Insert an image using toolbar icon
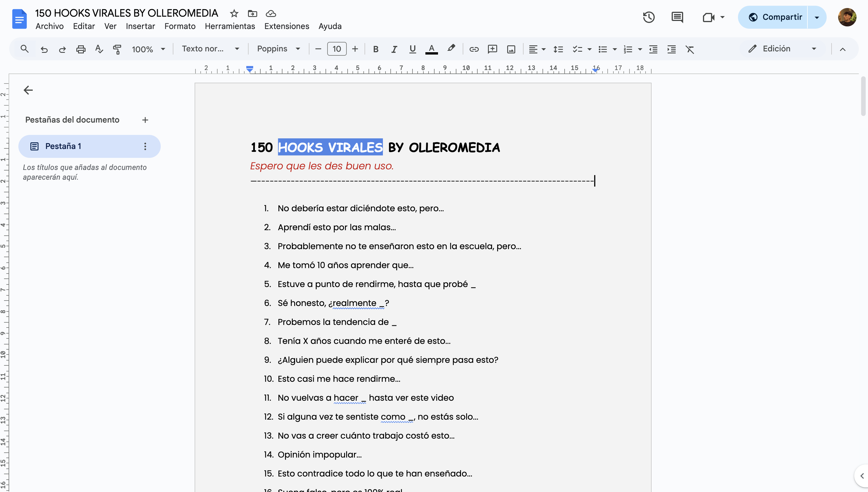This screenshot has width=868, height=492. [x=511, y=49]
